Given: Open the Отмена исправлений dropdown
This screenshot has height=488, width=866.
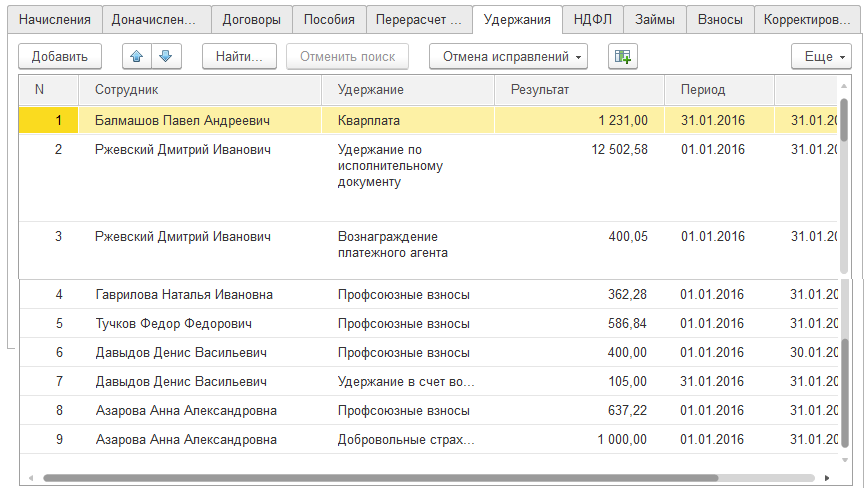Looking at the screenshot, I should [x=508, y=57].
